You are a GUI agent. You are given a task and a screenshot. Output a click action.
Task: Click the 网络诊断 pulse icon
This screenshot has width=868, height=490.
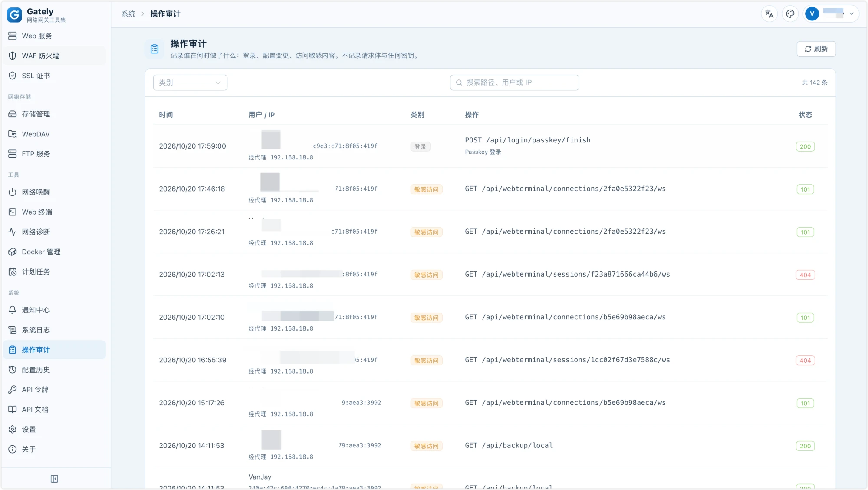[13, 232]
